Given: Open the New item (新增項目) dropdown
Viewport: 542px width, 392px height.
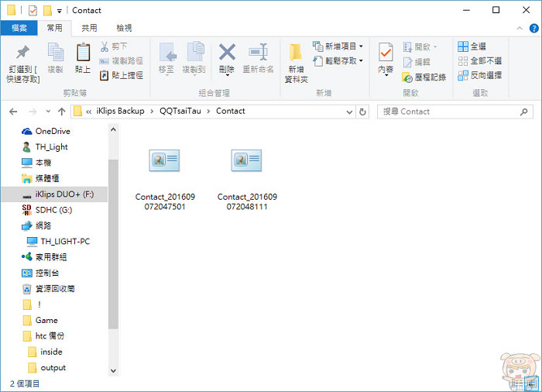Looking at the screenshot, I should pyautogui.click(x=338, y=46).
